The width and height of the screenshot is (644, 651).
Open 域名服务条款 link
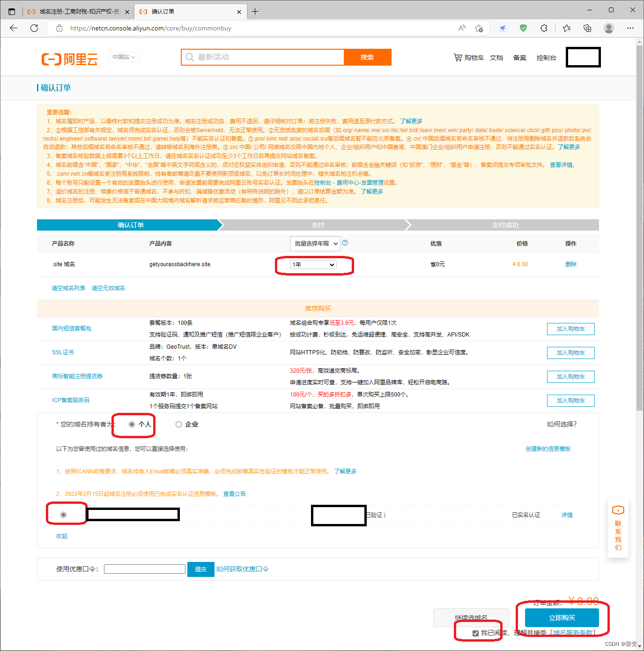tap(573, 633)
